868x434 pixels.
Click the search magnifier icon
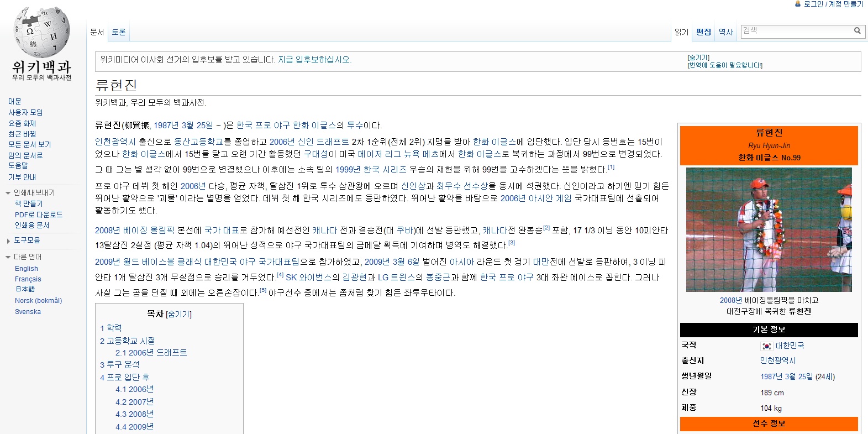tap(858, 31)
